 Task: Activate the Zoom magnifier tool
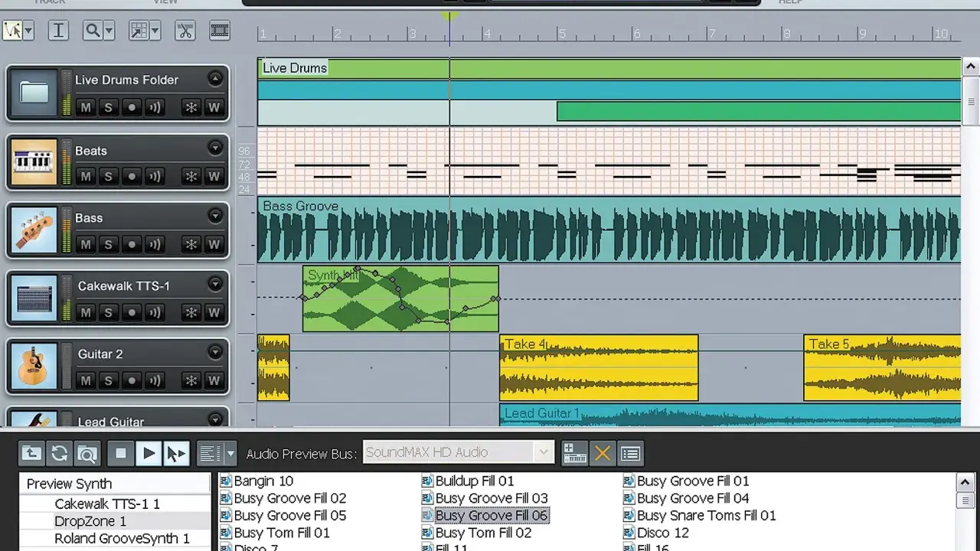tap(93, 31)
